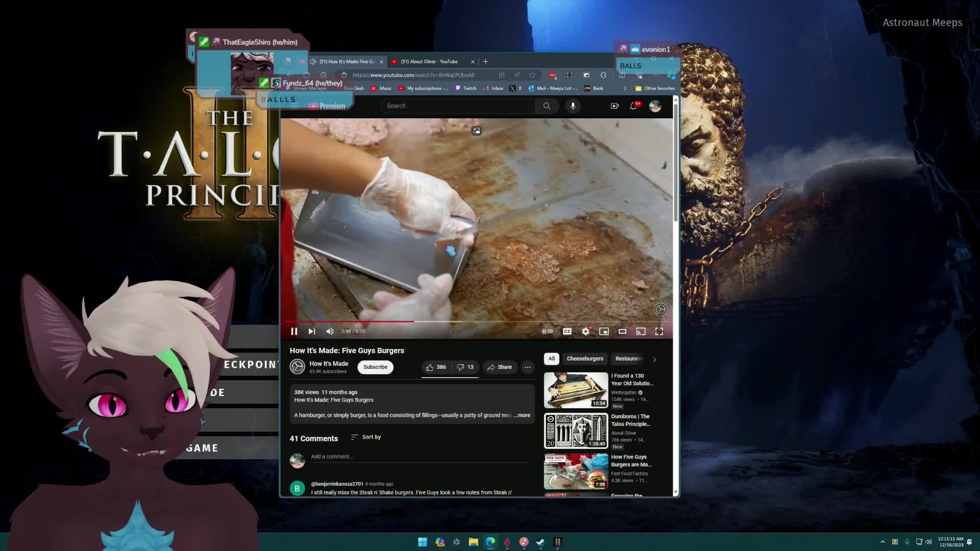Skip to the next video
This screenshot has height=551, width=980.
312,331
